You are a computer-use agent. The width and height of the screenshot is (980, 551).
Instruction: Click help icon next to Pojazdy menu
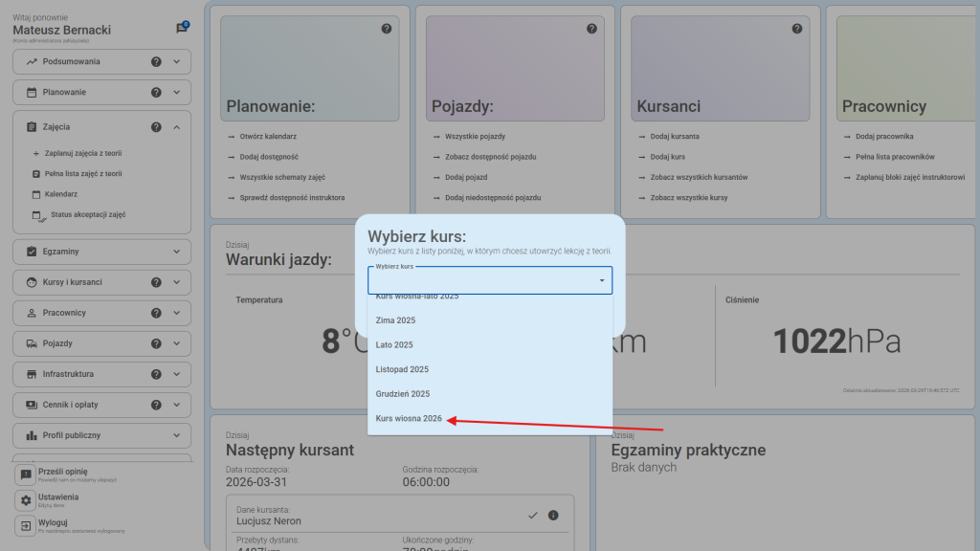[156, 343]
